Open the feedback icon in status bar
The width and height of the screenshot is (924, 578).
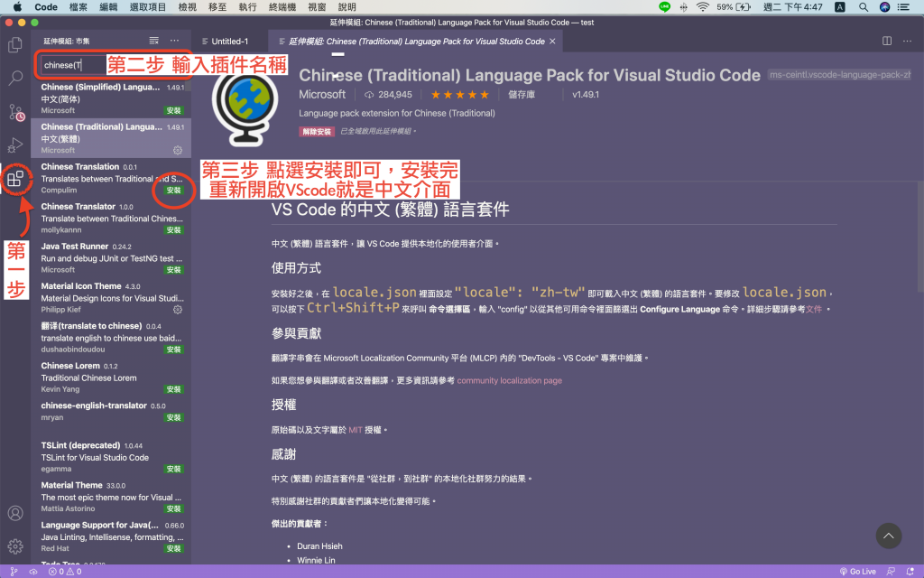891,572
